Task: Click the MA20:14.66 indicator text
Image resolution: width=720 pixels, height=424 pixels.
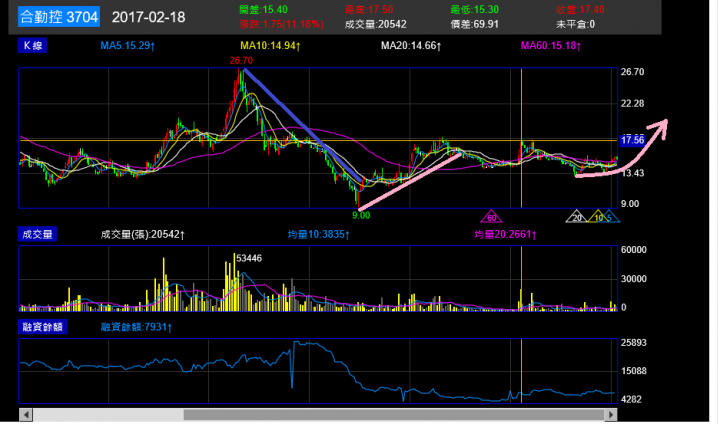Action: click(411, 45)
